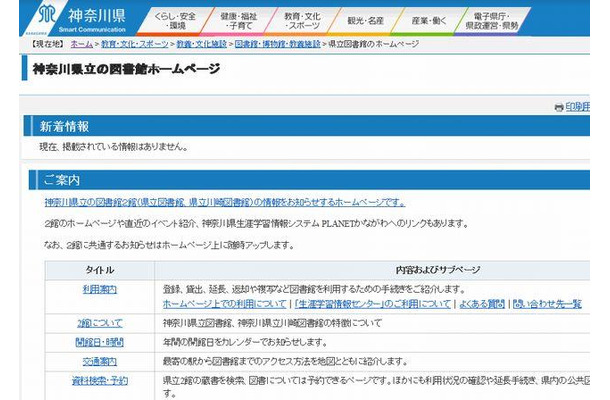
Task: Click the タイトル column header
Action: [100, 270]
